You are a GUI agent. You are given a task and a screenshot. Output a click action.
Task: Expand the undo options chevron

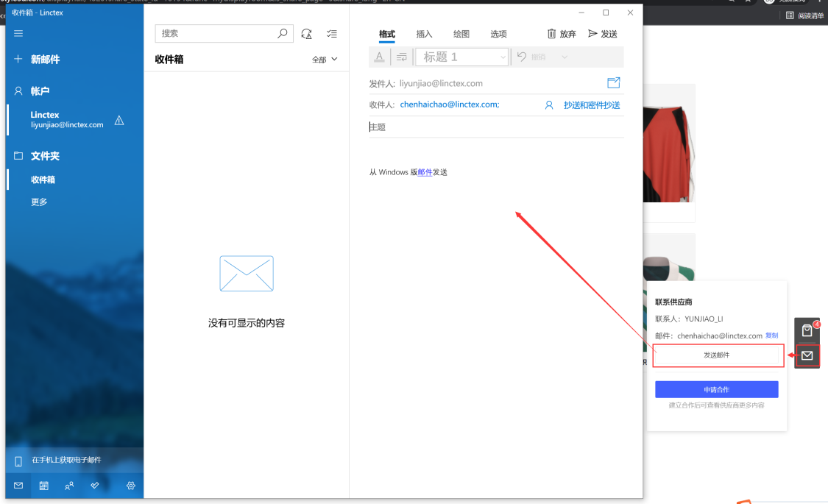coord(565,57)
